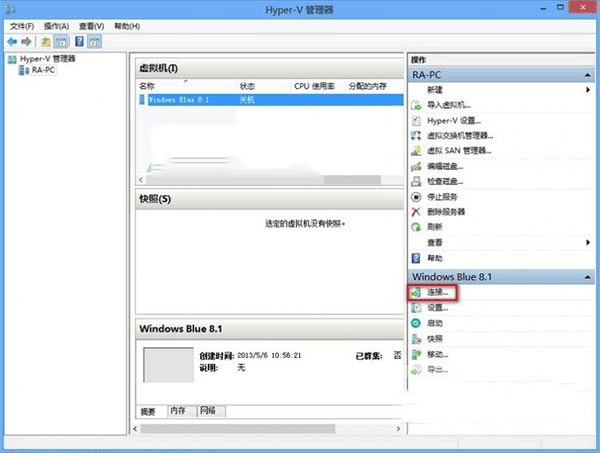Screen dimensions: 600x453
Task: Expand the 查看 submenu in actions
Action: coord(588,243)
